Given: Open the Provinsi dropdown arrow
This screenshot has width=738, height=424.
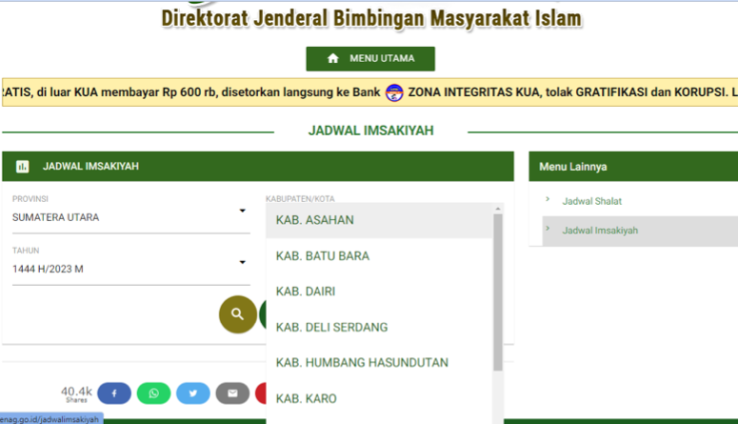Looking at the screenshot, I should pyautogui.click(x=242, y=211).
